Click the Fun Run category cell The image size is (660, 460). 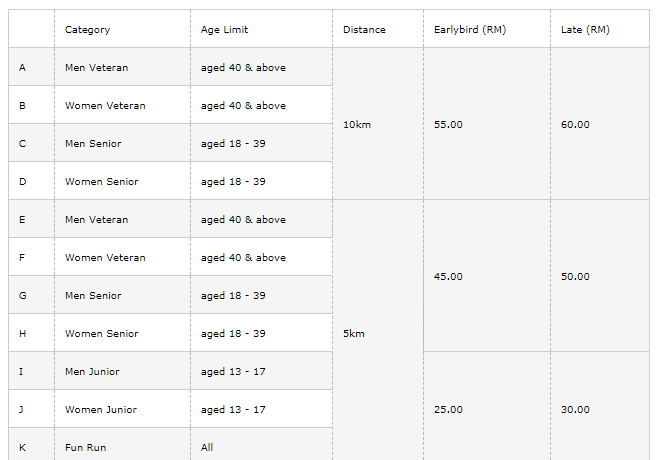(x=84, y=448)
